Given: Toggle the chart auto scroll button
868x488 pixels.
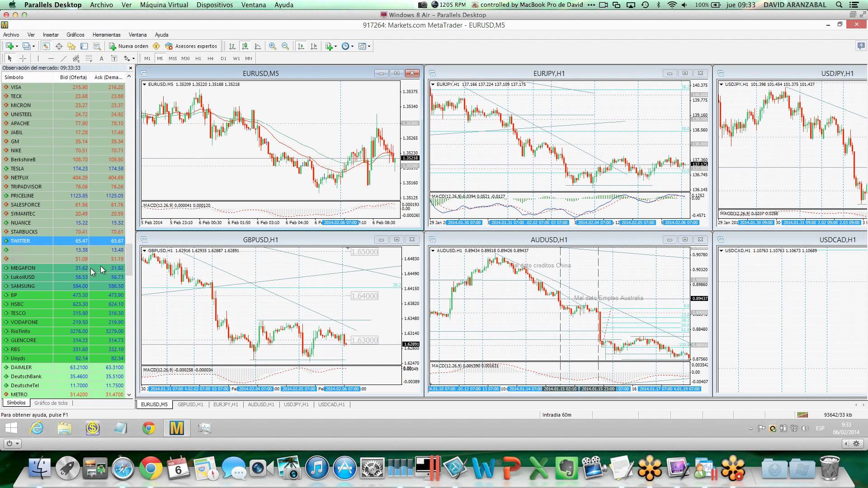Looking at the screenshot, I should (301, 46).
